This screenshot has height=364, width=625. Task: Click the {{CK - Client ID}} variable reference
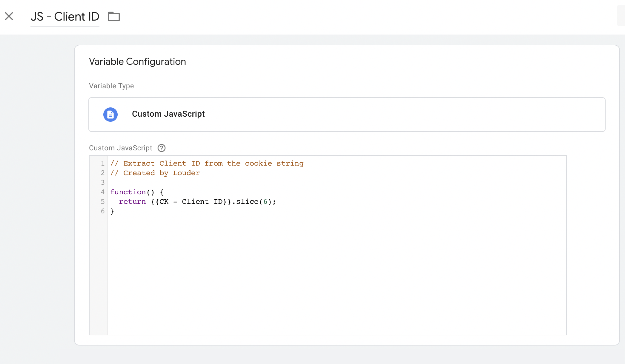(x=191, y=202)
